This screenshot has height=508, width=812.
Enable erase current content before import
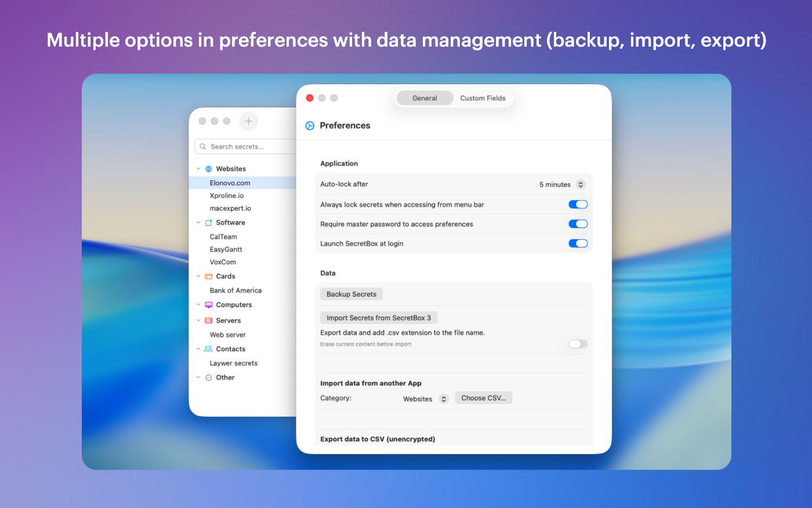pos(578,344)
